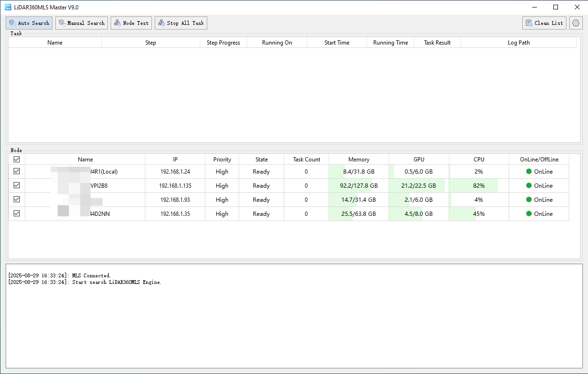Uncheck the node with IP 192.168.1.93

point(17,200)
